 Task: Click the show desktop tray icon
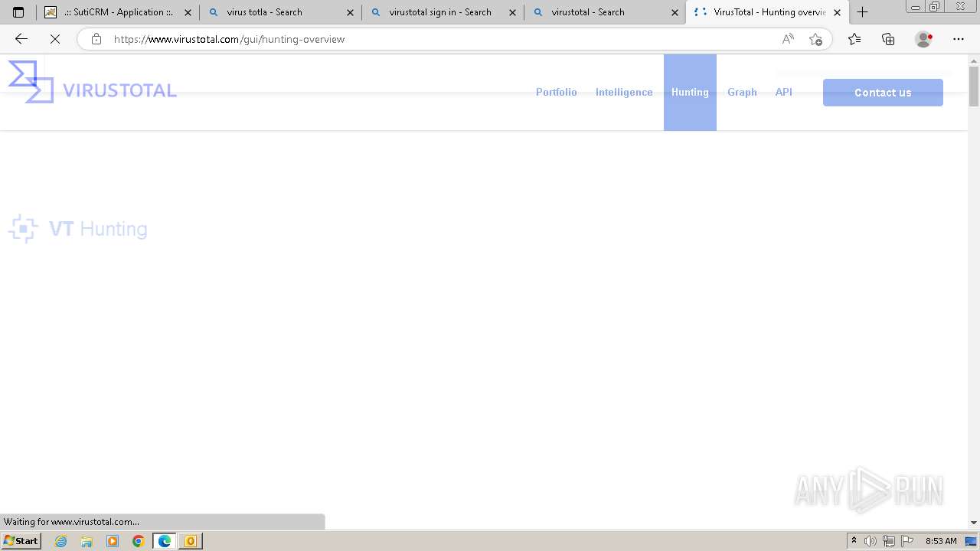[972, 541]
